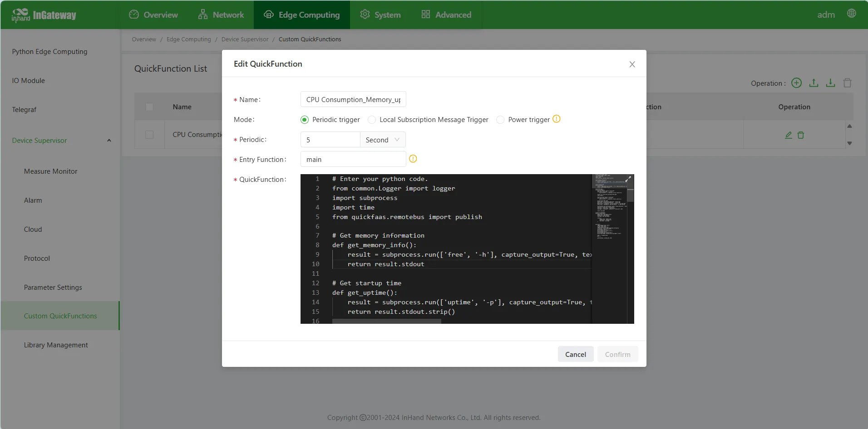Open the language globe icon
868x429 pixels.
pos(852,14)
